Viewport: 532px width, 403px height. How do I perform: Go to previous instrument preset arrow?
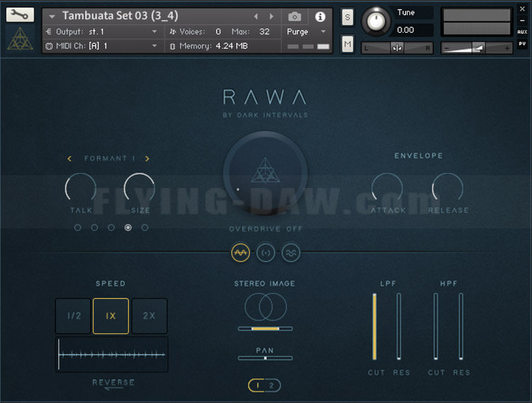[256, 16]
